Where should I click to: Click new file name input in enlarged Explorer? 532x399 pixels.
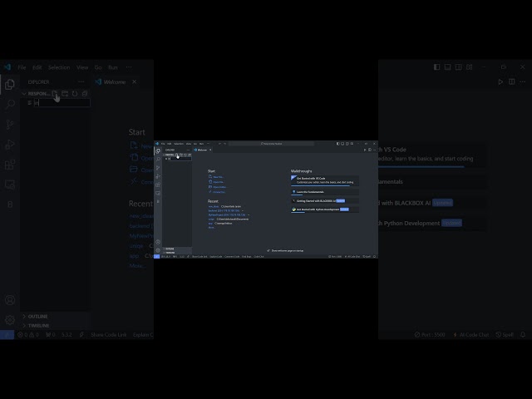[x=62, y=103]
